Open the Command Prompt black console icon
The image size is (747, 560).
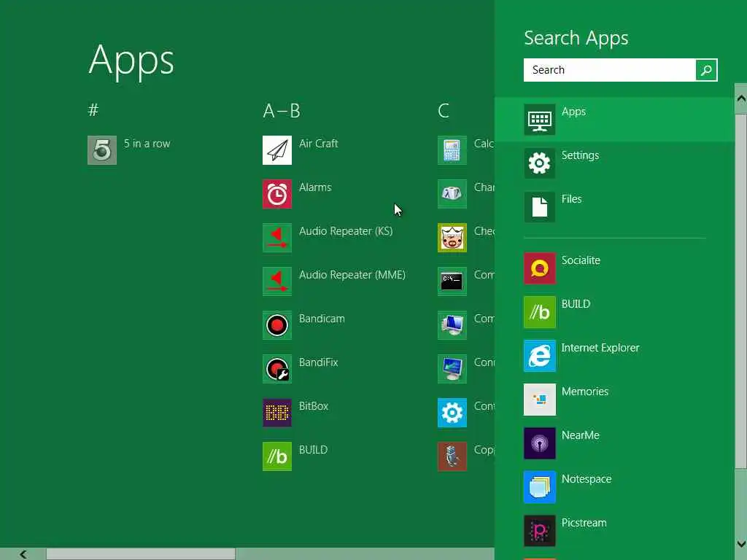[x=452, y=281]
